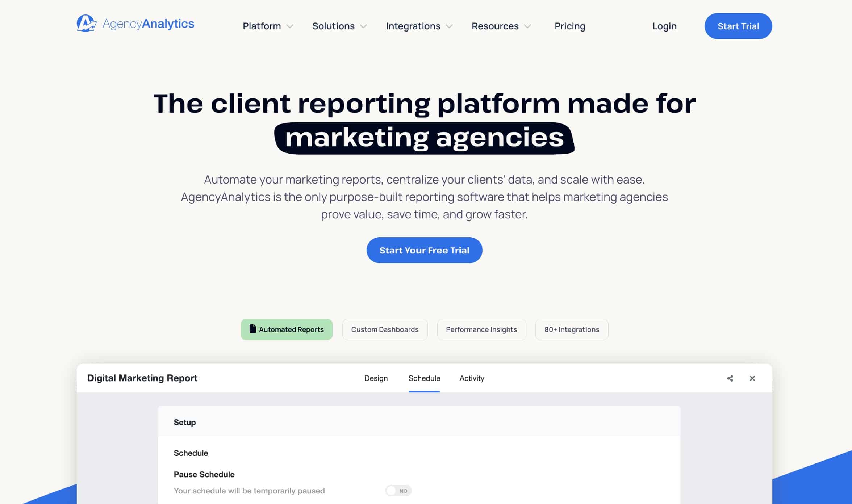Image resolution: width=852 pixels, height=504 pixels.
Task: Open the Activity tab
Action: click(472, 378)
